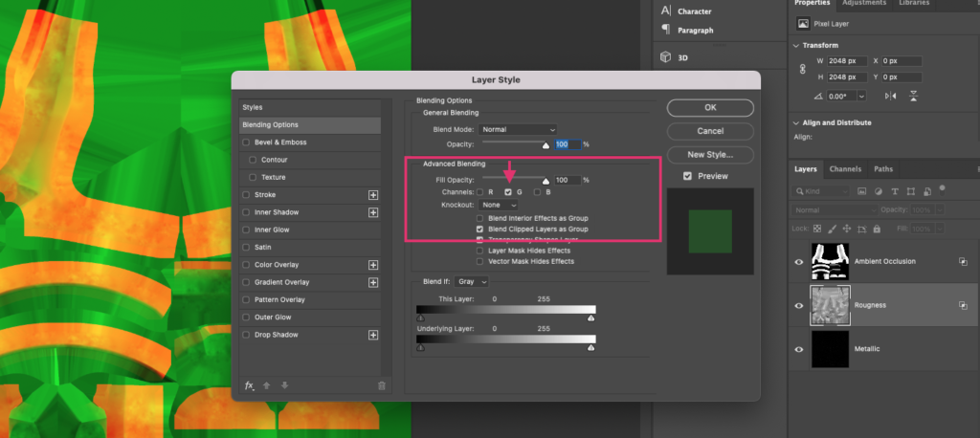This screenshot has width=980, height=438.
Task: Uncheck the G channel checkbox
Action: (x=509, y=192)
